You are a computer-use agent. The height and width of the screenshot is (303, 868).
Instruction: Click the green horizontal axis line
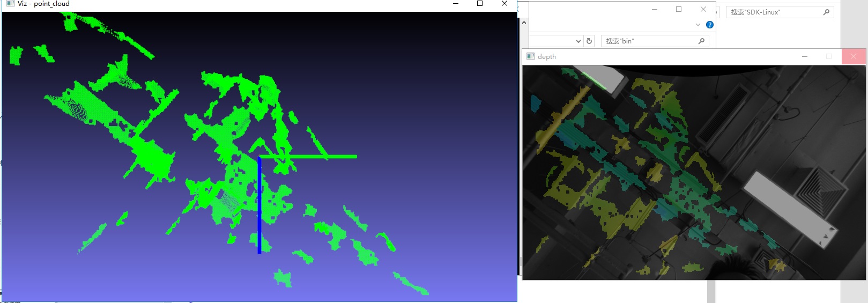click(309, 157)
